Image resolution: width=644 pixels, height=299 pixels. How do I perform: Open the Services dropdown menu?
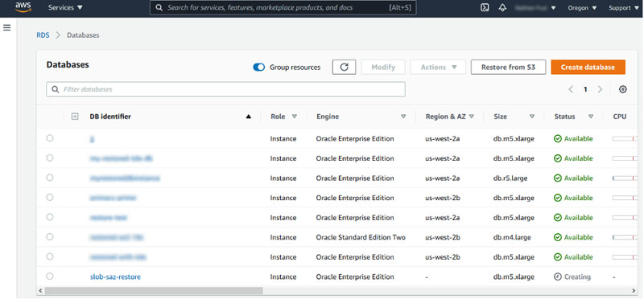point(65,8)
